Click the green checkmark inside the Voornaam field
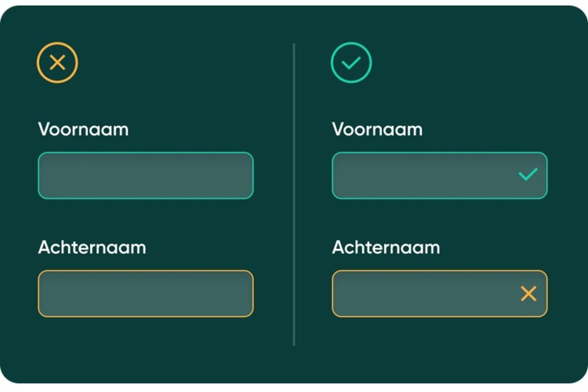 click(528, 175)
